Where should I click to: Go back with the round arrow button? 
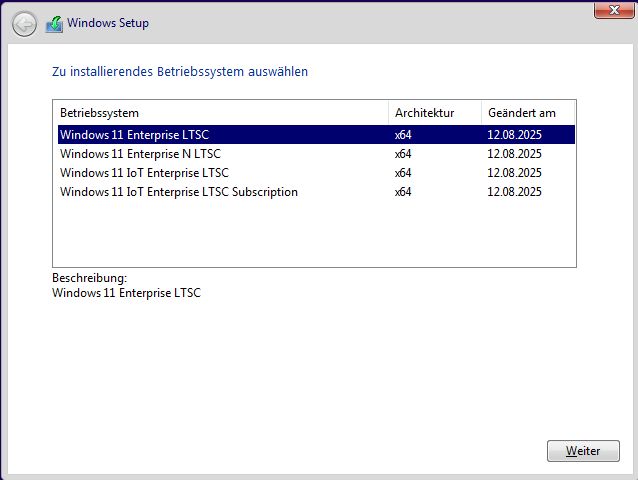[x=24, y=24]
